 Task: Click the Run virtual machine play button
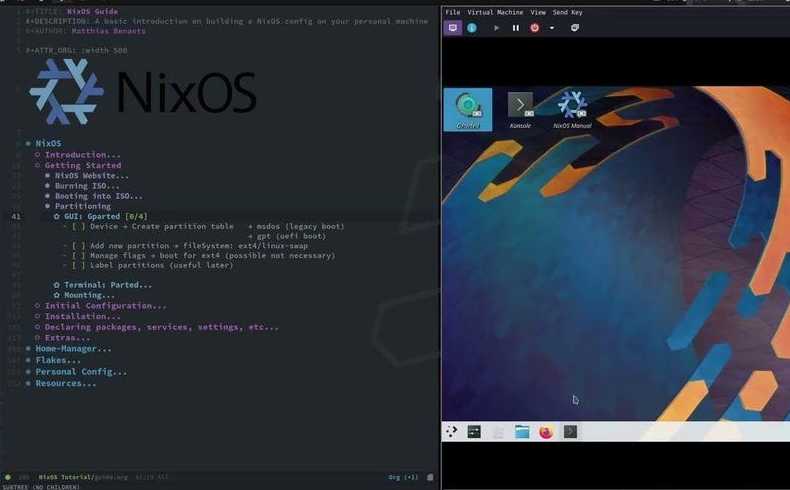tap(496, 28)
